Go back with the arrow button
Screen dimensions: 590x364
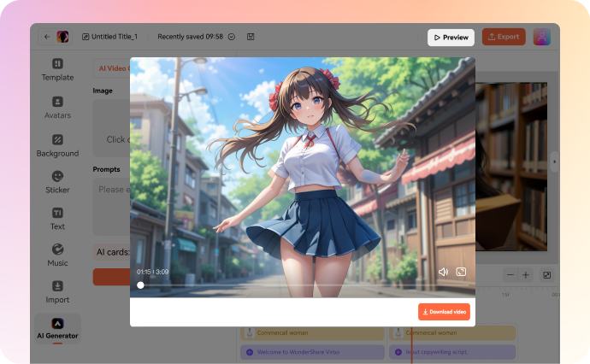click(47, 37)
